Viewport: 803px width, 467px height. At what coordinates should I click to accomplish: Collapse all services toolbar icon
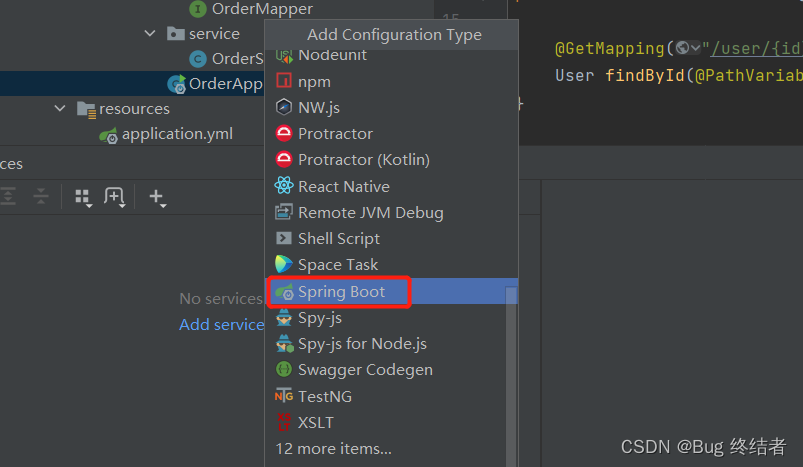[x=40, y=196]
